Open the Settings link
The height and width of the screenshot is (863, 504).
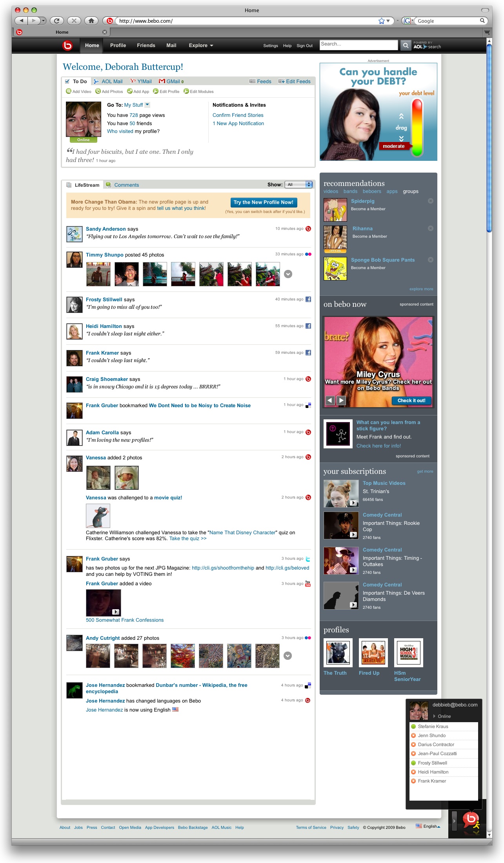pyautogui.click(x=271, y=46)
